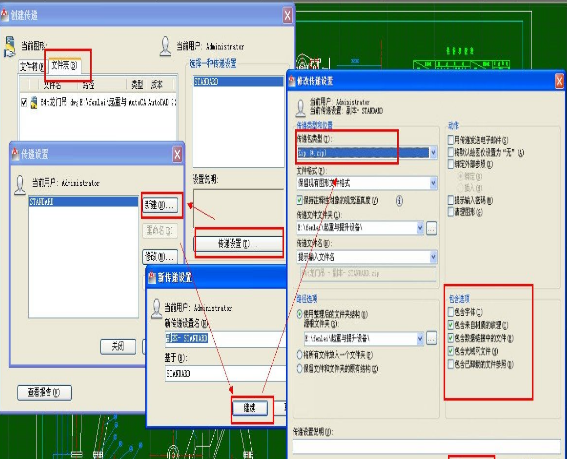567x459 pixels.
Task: Click the user avatar icon in 新传递设置 dialog
Action: [x=157, y=309]
